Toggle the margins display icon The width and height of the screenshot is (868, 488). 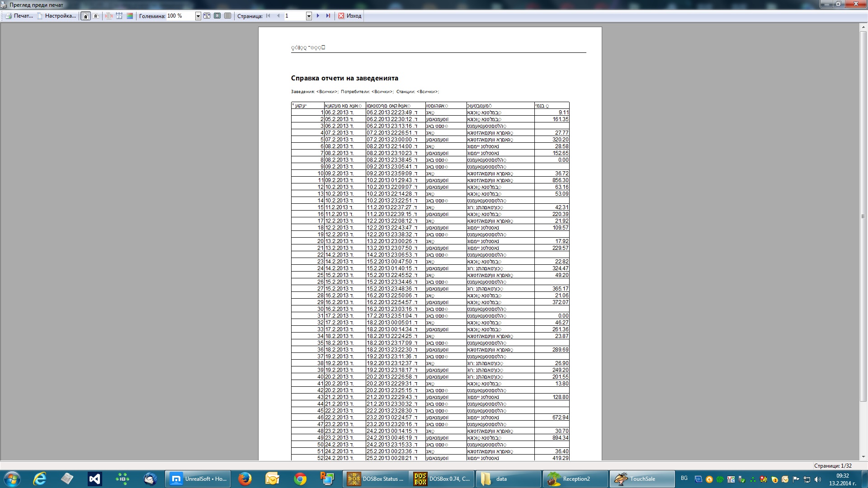coord(109,16)
